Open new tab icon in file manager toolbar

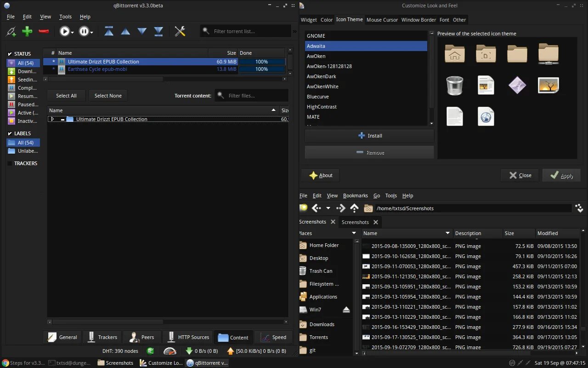tap(303, 208)
